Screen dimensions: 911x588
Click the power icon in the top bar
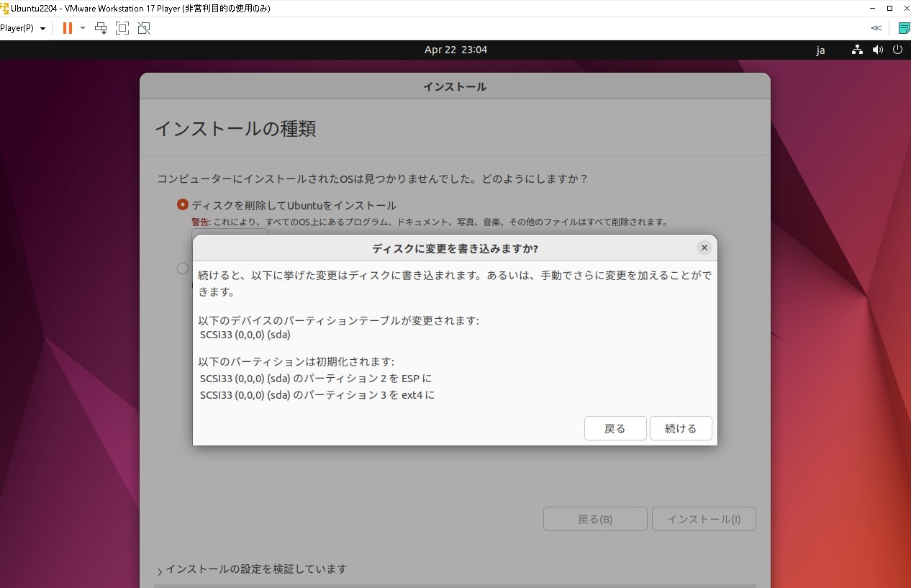(897, 50)
